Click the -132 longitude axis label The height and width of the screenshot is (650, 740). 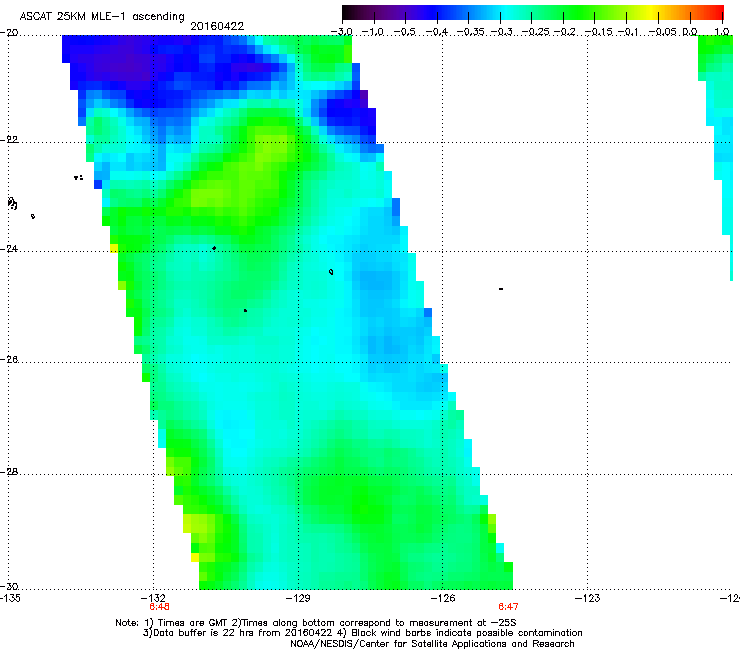click(153, 599)
